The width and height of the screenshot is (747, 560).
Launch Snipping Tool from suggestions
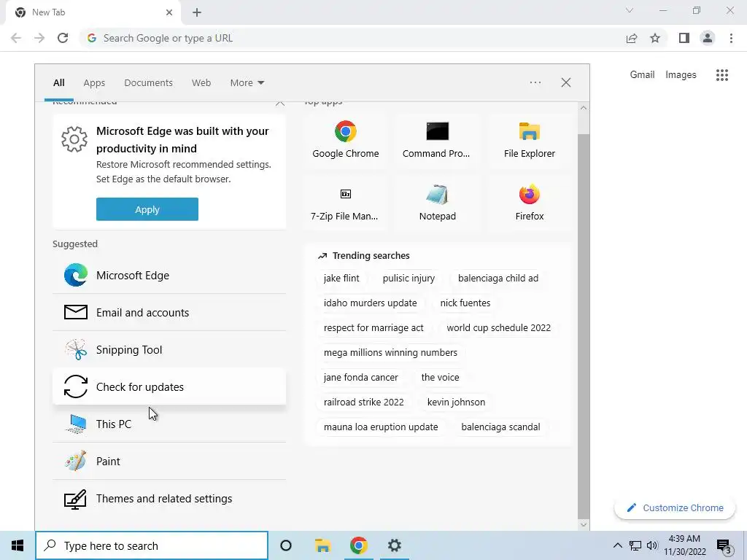pyautogui.click(x=169, y=349)
